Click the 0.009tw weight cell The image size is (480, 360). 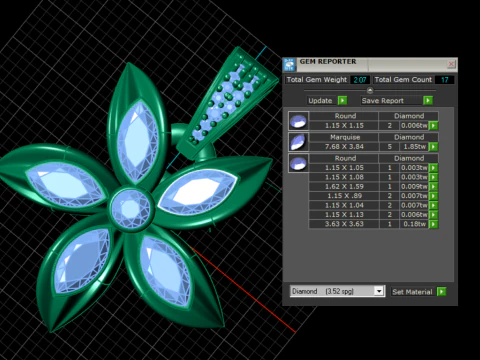pos(414,186)
